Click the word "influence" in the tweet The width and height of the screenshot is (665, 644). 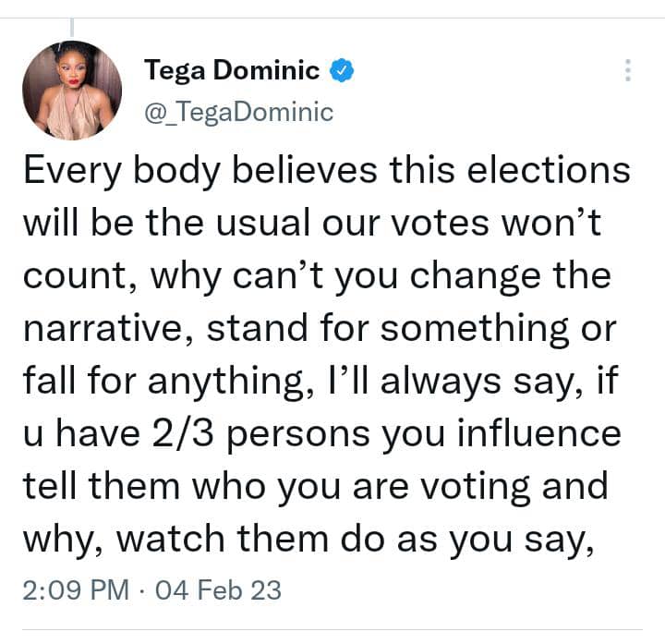pos(544,432)
